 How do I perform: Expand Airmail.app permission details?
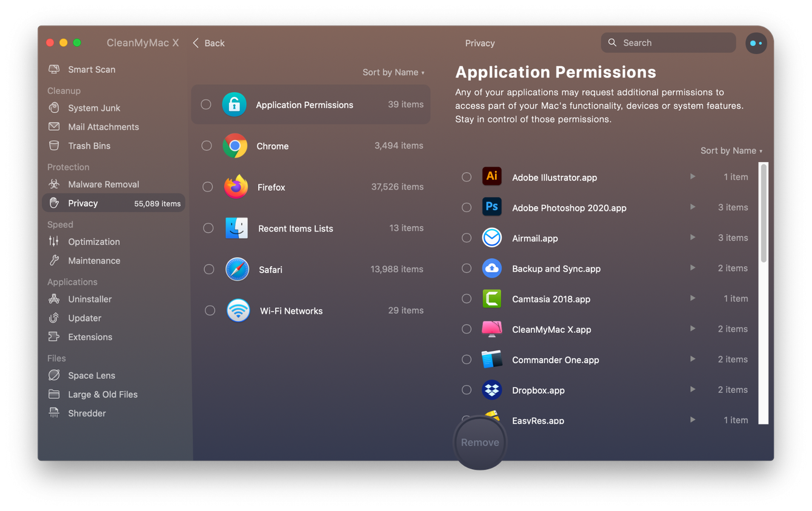point(692,238)
